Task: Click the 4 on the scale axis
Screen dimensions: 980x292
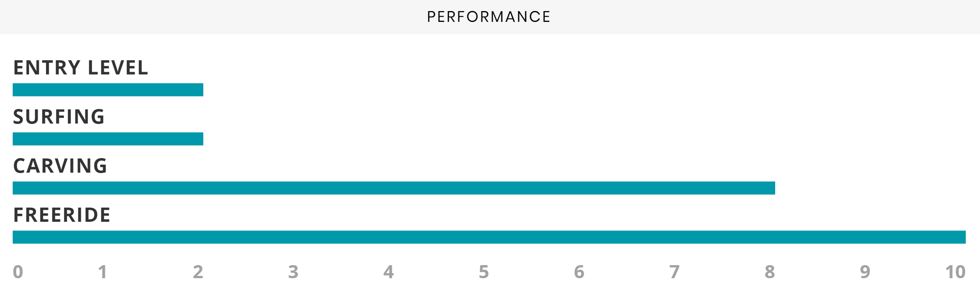Action: point(389,272)
